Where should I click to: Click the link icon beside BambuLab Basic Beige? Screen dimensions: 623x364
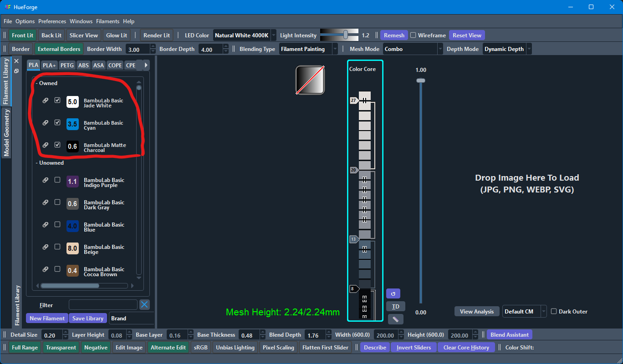[46, 247]
